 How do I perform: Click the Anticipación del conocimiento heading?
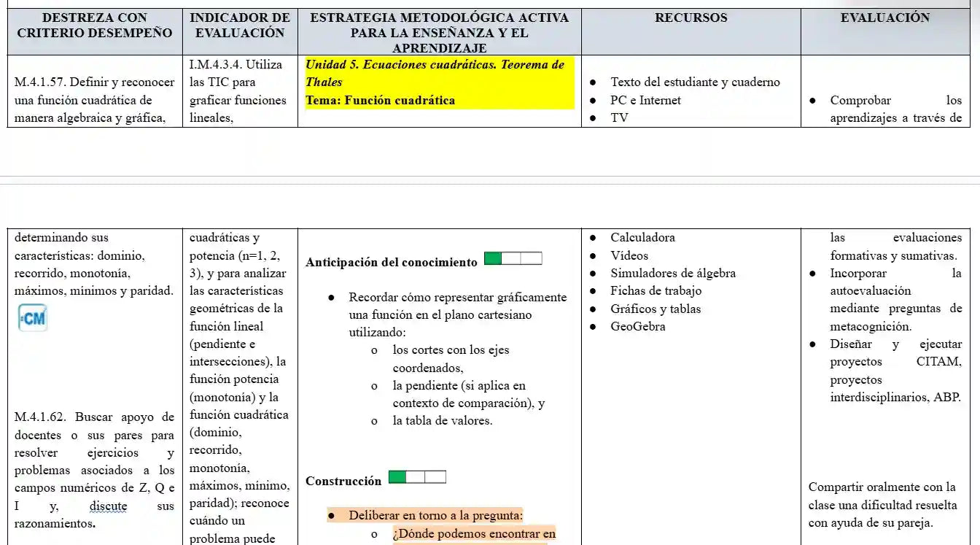pos(391,263)
